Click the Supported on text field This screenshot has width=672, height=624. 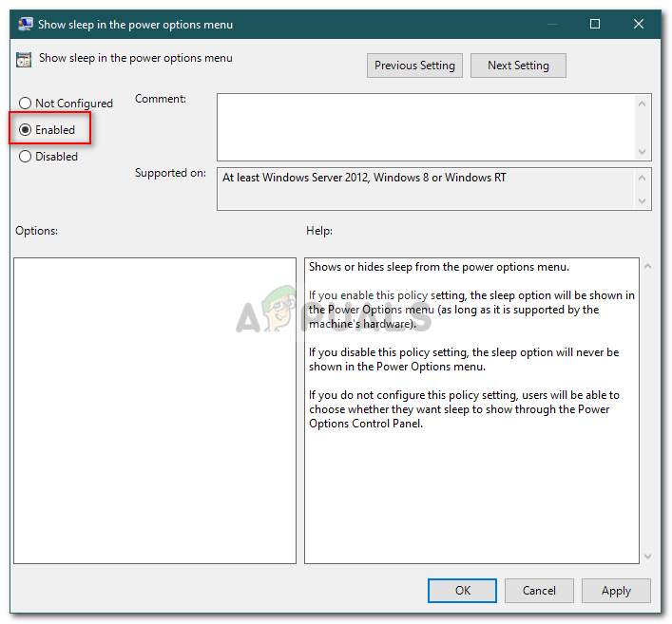tap(425, 189)
